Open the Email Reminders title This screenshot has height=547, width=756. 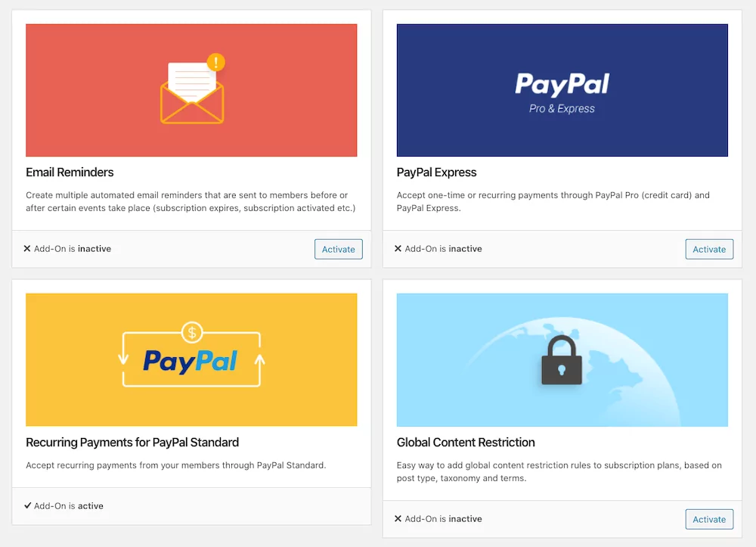[70, 172]
